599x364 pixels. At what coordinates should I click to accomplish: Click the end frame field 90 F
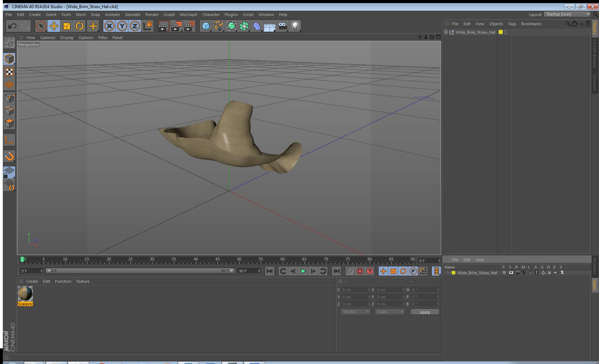(249, 271)
